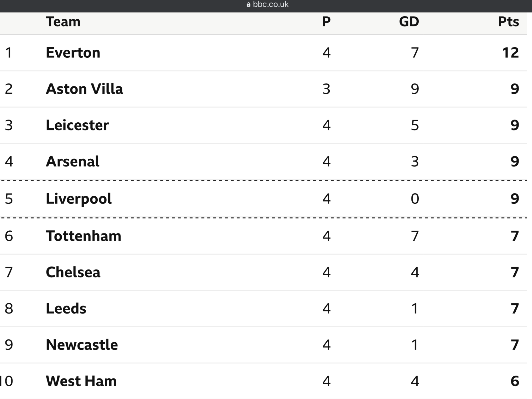Tap the bbc.co.uk address bar
This screenshot has width=532, height=399.
coord(267,4)
